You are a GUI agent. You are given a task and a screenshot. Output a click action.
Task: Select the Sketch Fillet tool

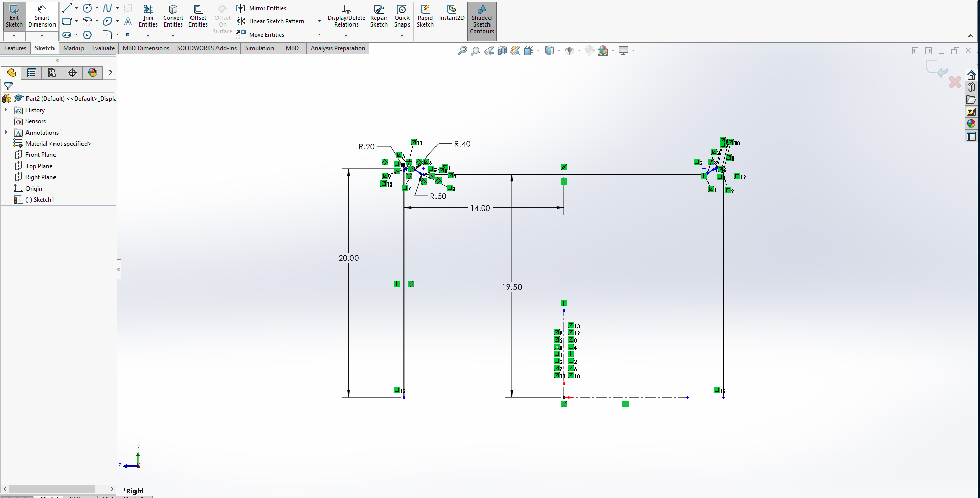(107, 35)
